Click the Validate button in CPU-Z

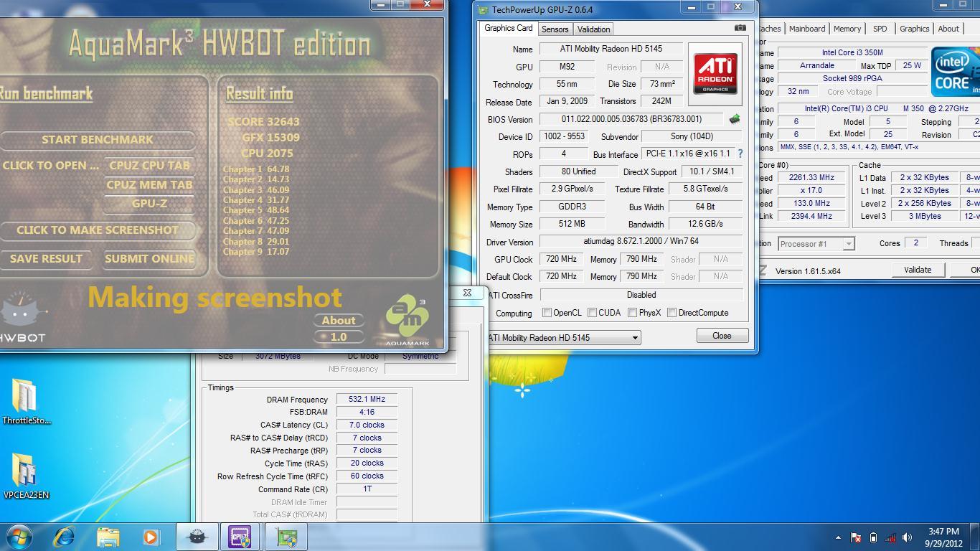click(x=918, y=270)
